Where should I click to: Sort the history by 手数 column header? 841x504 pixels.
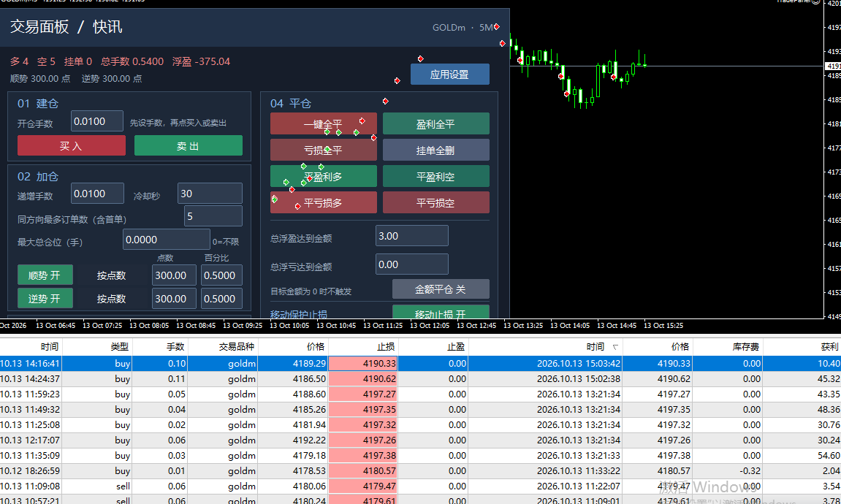tap(160, 347)
